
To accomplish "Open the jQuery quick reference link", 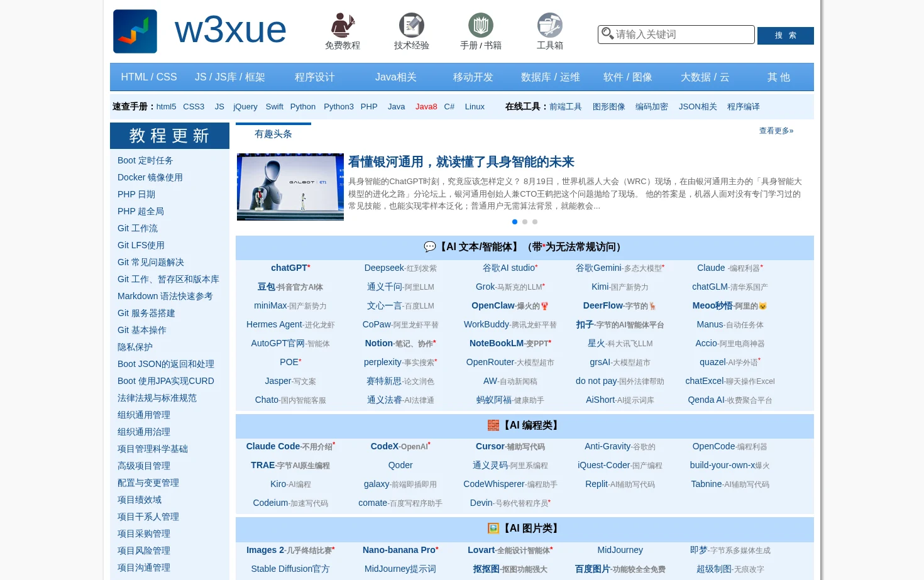I will 245,107.
